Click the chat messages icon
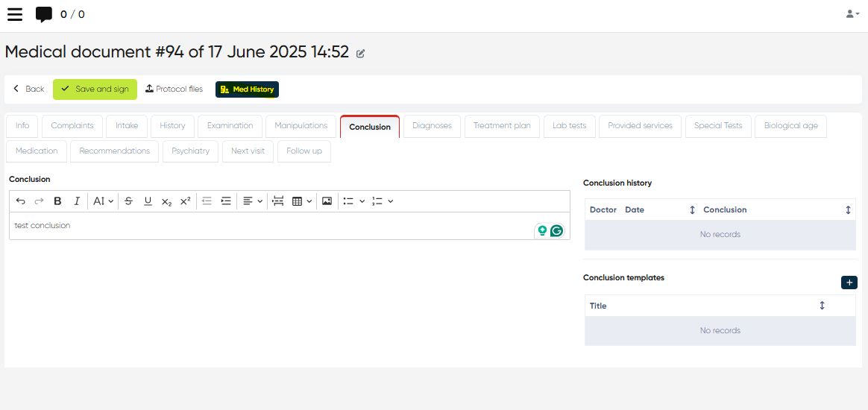This screenshot has height=410, width=868. 44,14
